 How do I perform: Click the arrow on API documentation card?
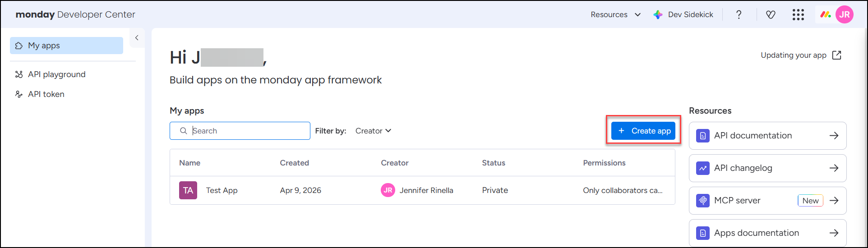pos(834,136)
